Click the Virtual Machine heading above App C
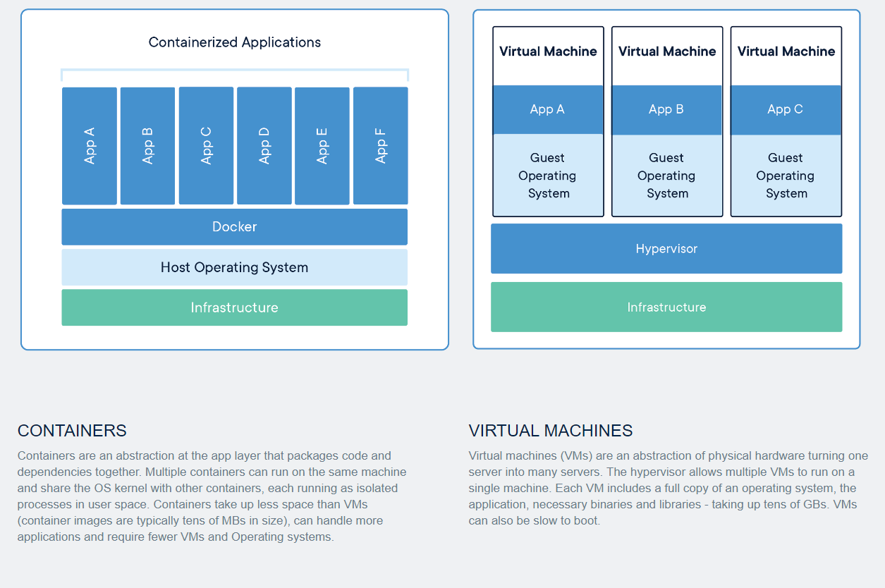Screen dimensions: 885x588 [x=786, y=51]
